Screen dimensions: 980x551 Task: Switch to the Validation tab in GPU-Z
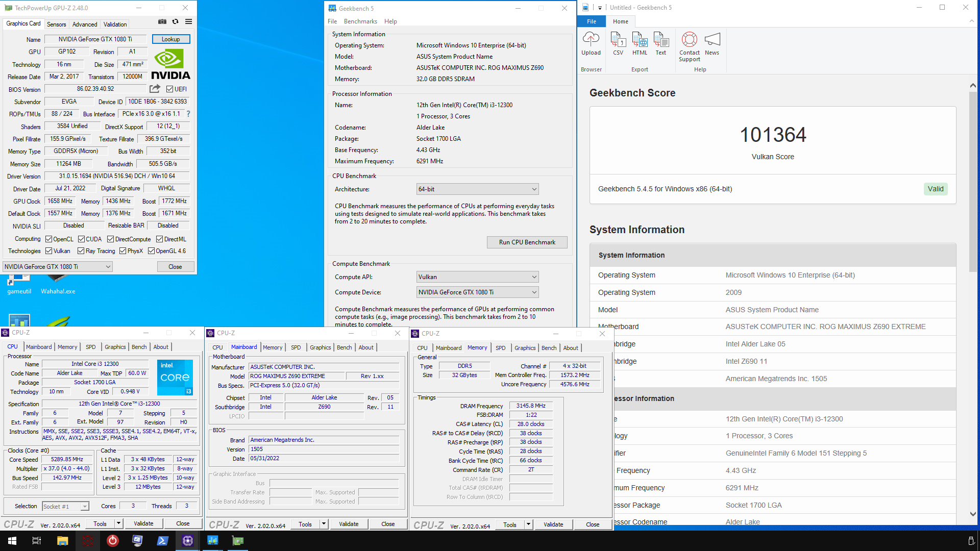(x=115, y=24)
